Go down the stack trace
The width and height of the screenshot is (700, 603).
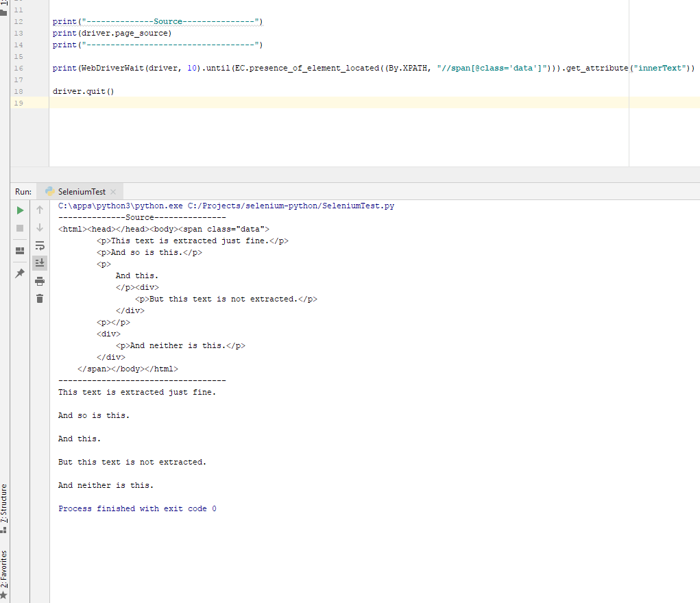(x=40, y=227)
